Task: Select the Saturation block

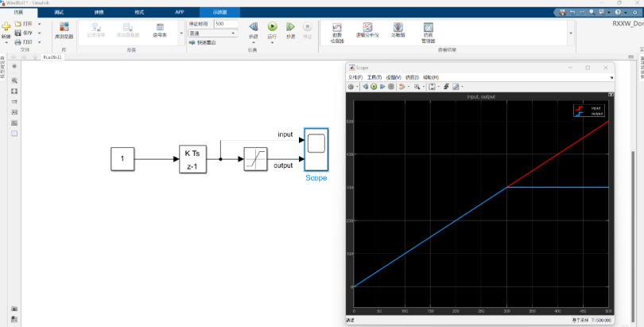Action: (255, 159)
